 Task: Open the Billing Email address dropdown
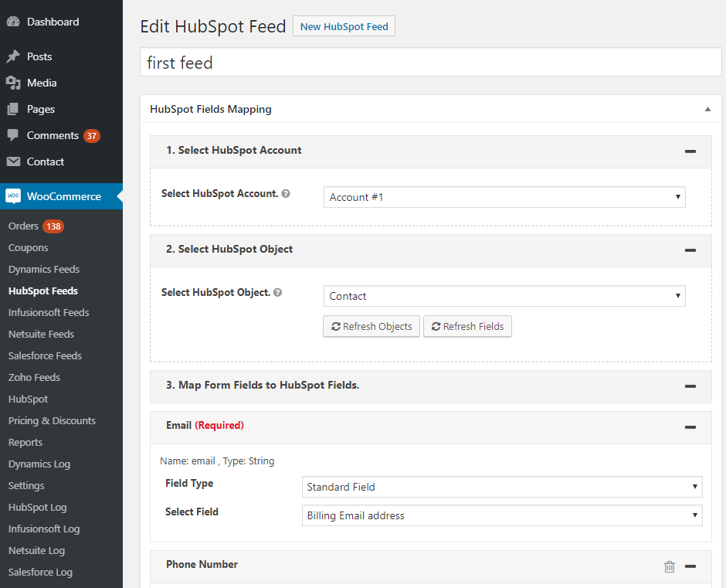(502, 515)
